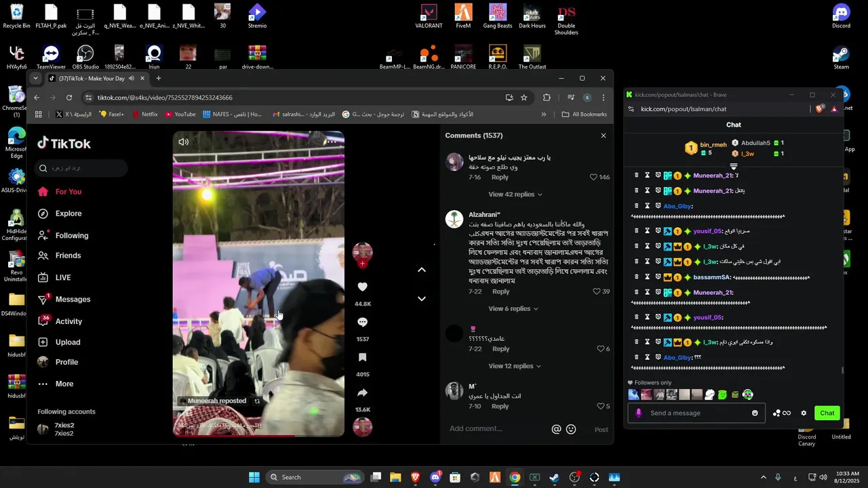Like the Alzahrani comment with 39 likes

tap(597, 291)
